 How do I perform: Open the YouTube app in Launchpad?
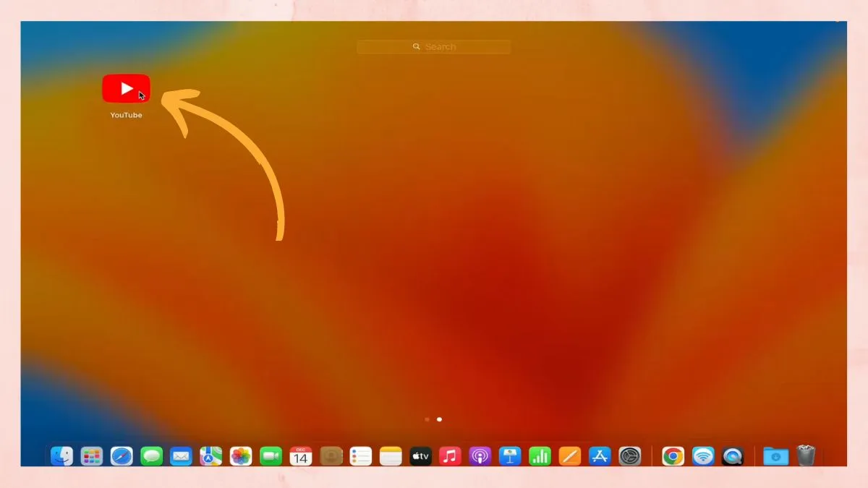pyautogui.click(x=126, y=88)
